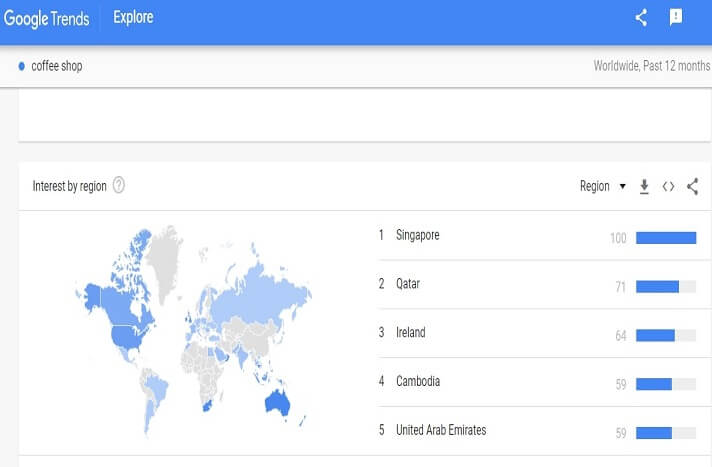
Task: Open the Explore section
Action: (x=133, y=18)
